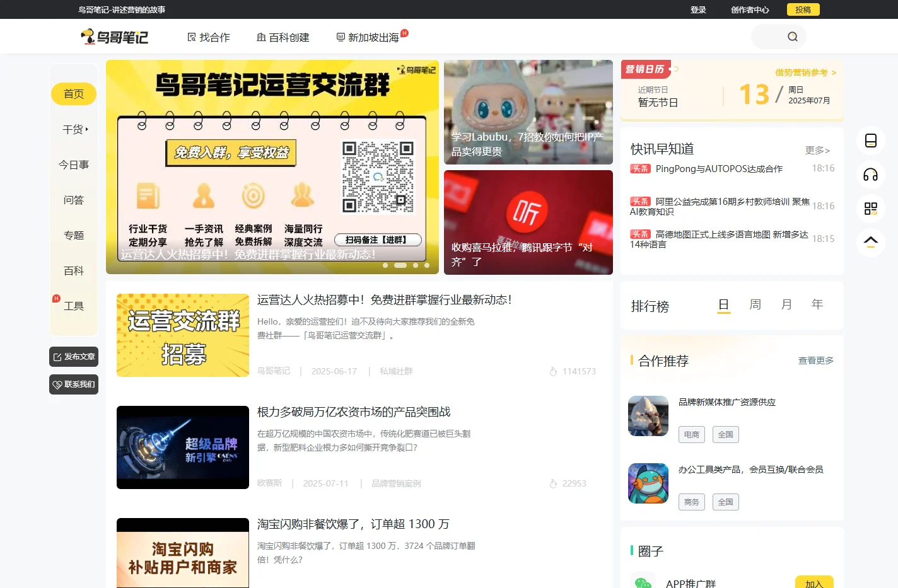Click 商务 tag under 办公工具类产品
898x588 pixels.
click(692, 502)
